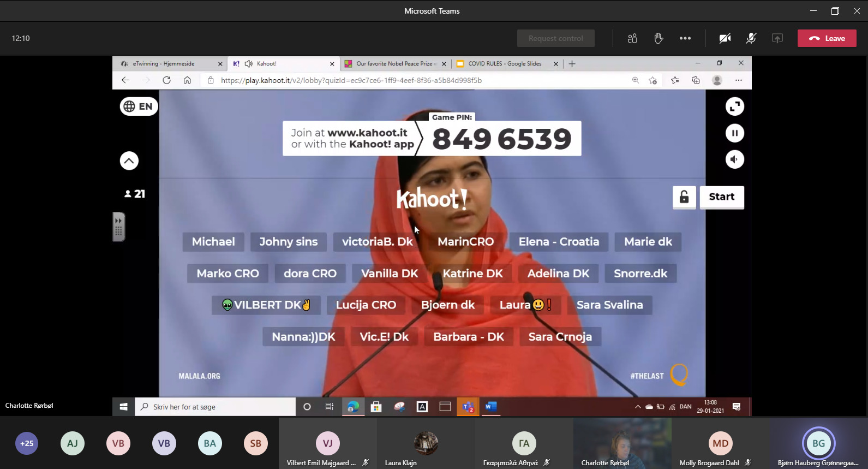Toggle microphone mute in Teams call
This screenshot has width=868, height=469.
click(751, 38)
